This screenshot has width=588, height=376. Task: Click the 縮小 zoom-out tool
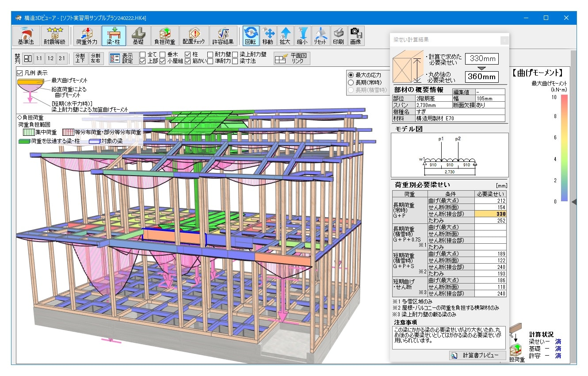point(302,36)
